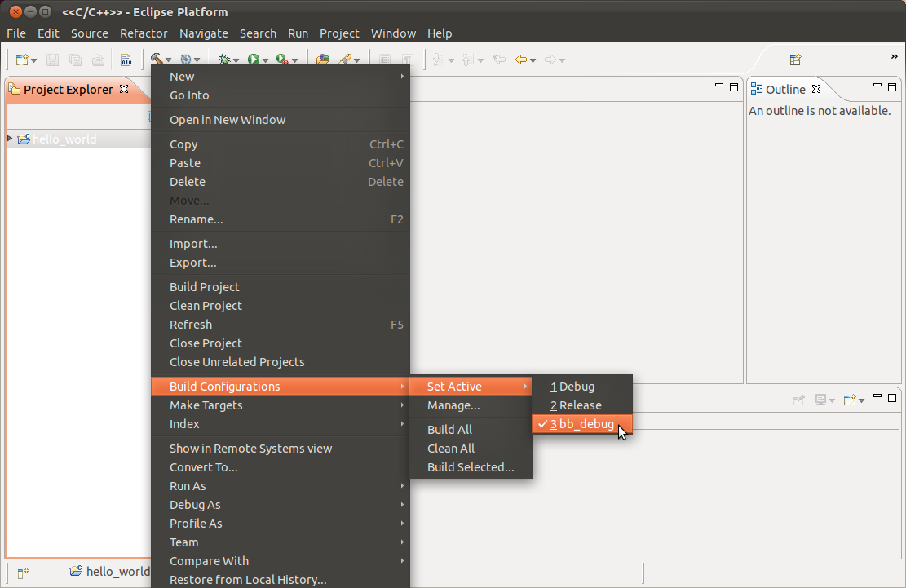The width and height of the screenshot is (906, 588).
Task: Open the Back history dropdown arrow
Action: pyautogui.click(x=533, y=60)
